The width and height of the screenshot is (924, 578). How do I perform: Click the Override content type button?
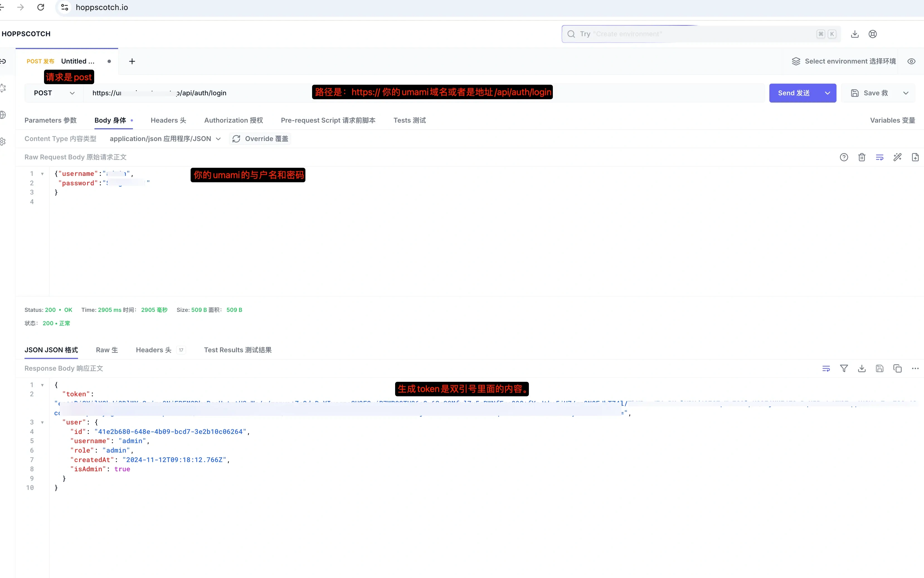260,139
